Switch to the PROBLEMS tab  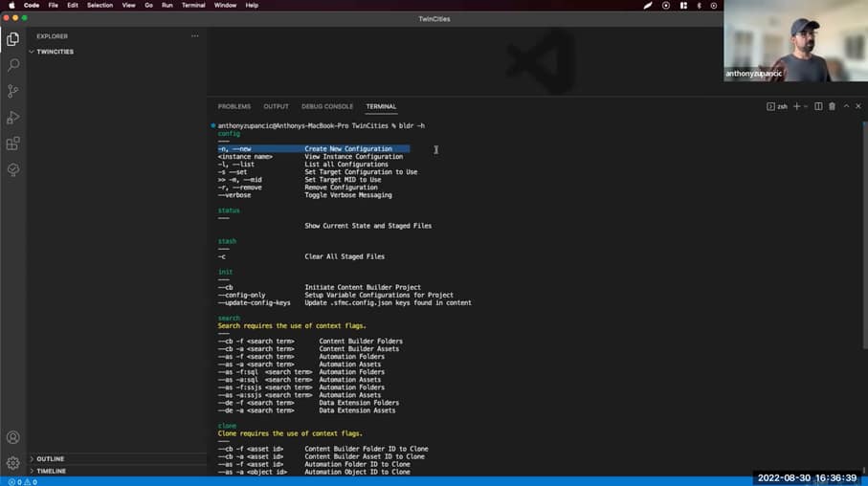point(234,106)
